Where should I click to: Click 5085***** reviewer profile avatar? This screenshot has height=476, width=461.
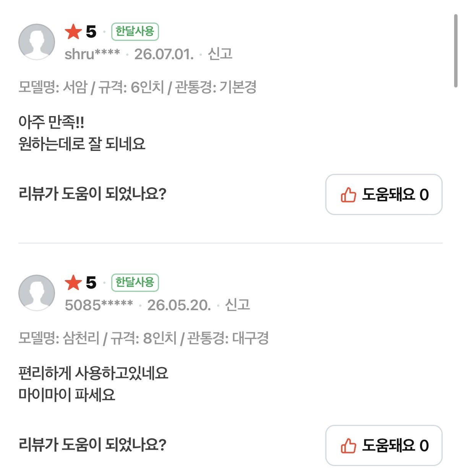point(37,293)
